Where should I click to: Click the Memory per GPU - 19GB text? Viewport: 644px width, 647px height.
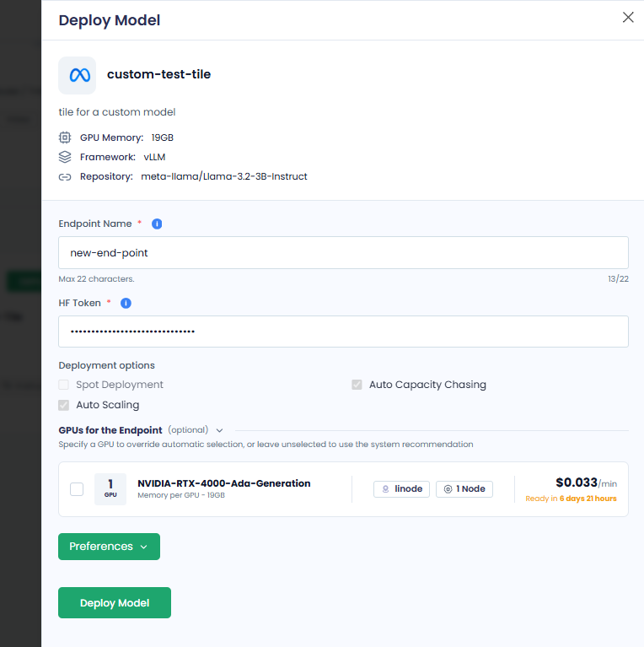(181, 495)
